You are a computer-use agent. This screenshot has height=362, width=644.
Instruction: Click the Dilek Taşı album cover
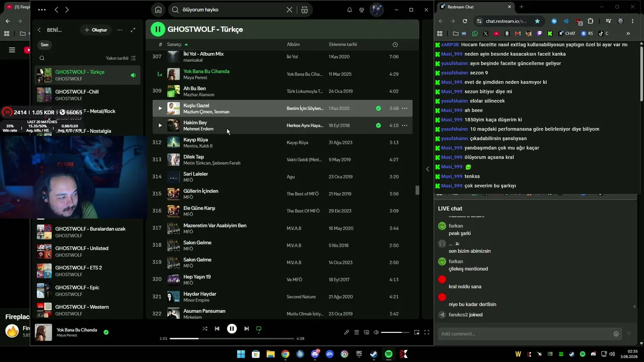pos(174,159)
